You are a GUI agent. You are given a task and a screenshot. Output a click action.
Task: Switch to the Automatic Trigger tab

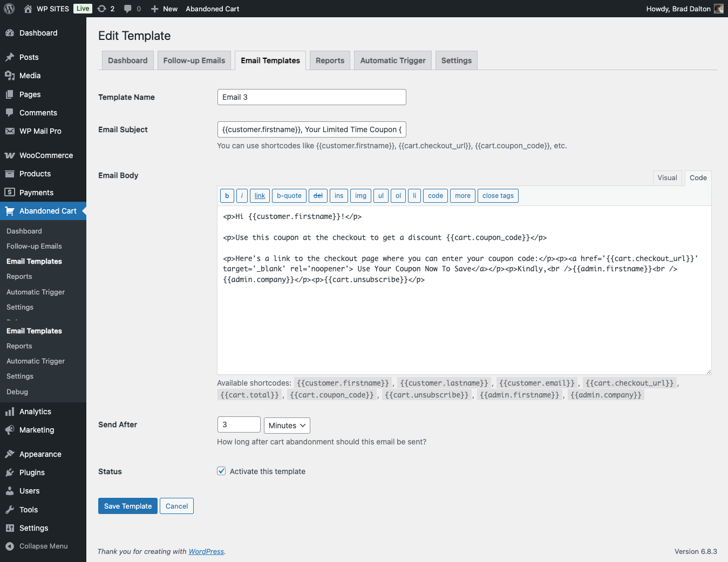click(392, 60)
